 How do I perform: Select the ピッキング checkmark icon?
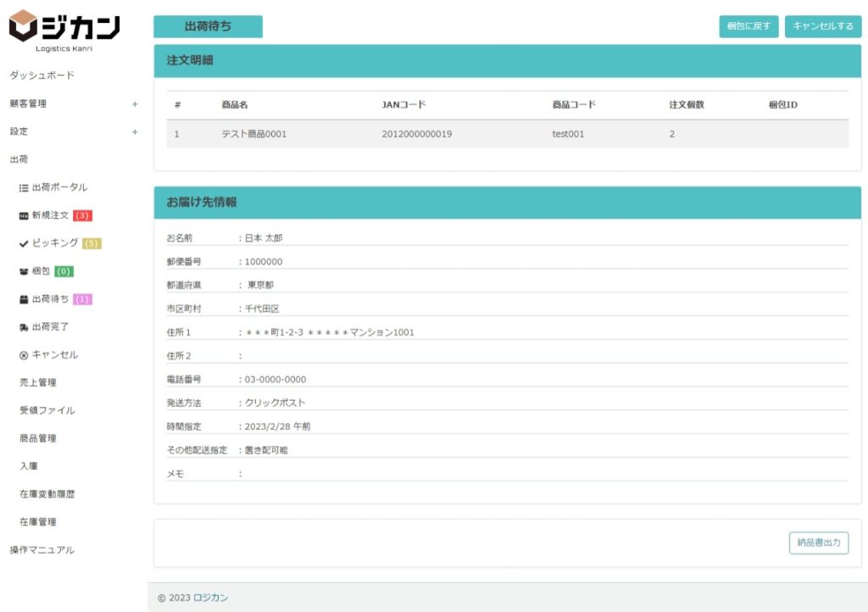pos(24,243)
